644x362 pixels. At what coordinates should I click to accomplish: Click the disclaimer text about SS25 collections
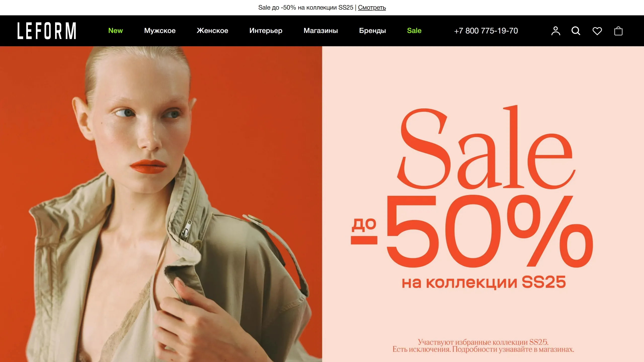483,346
